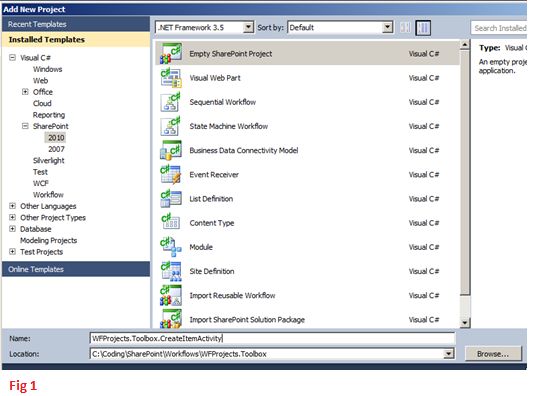Select the SharePoint 2010 category
The image size is (546, 396).
[x=56, y=138]
